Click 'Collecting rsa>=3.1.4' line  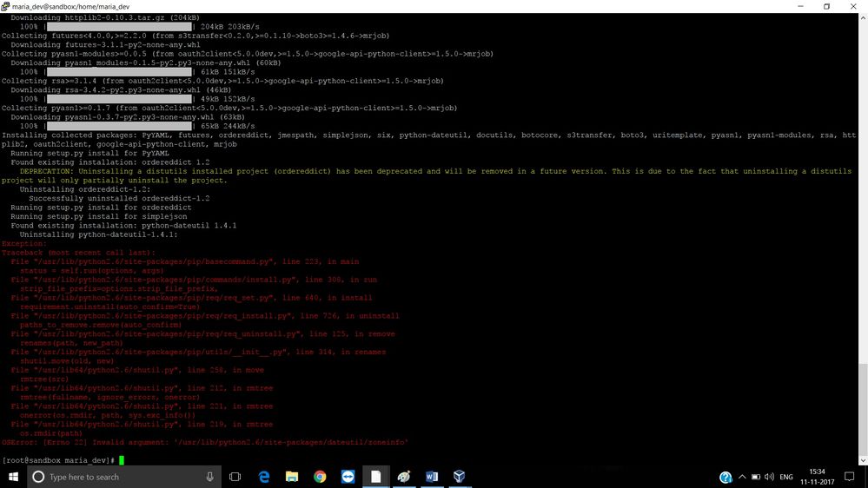[222, 81]
